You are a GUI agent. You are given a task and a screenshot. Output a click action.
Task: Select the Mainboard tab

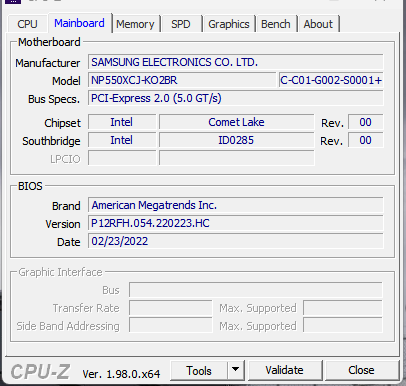79,23
